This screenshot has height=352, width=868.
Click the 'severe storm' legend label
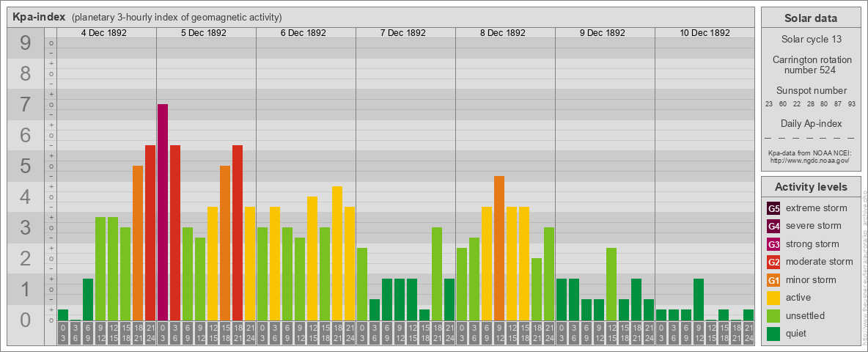click(814, 226)
